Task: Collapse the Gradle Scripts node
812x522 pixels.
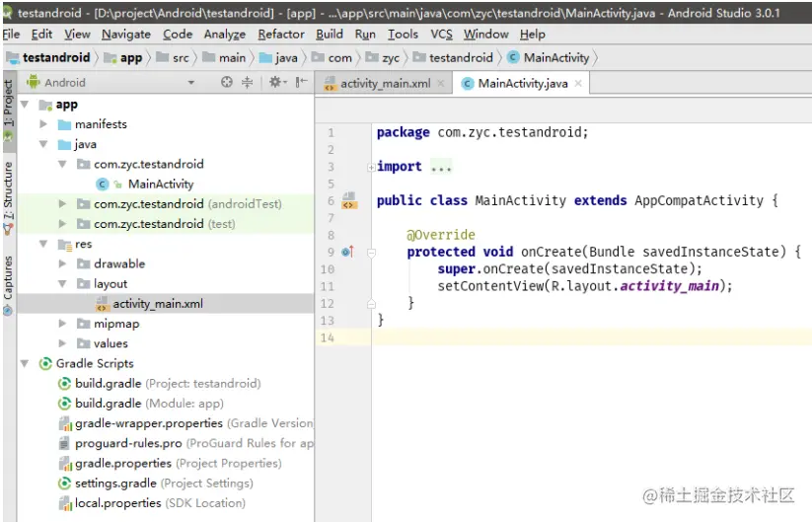Action: pyautogui.click(x=25, y=363)
